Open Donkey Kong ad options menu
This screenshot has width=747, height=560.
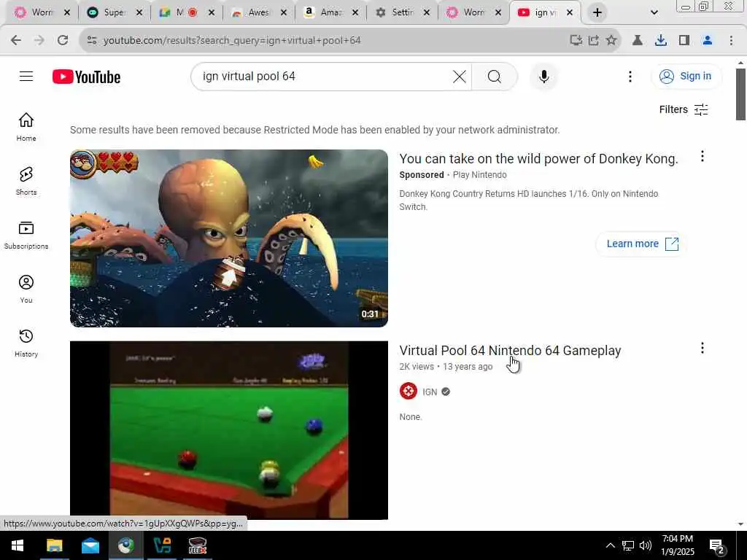coord(703,156)
